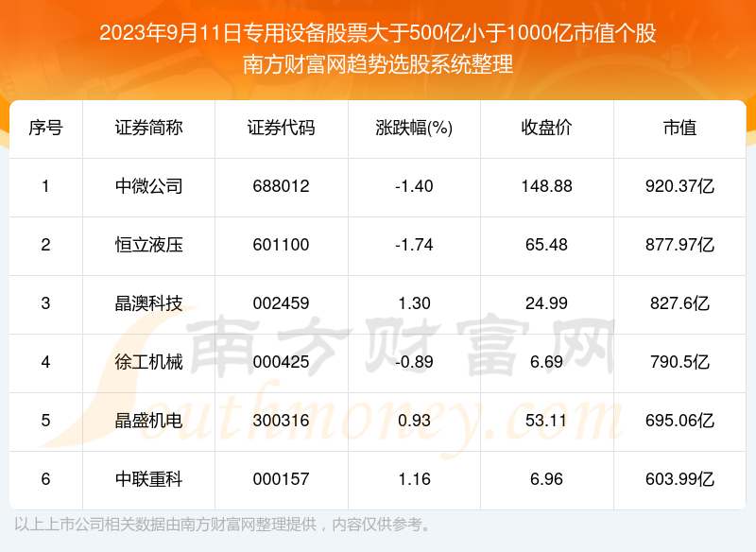Select stock code 000425
This screenshot has height=552, width=756.
coord(281,362)
